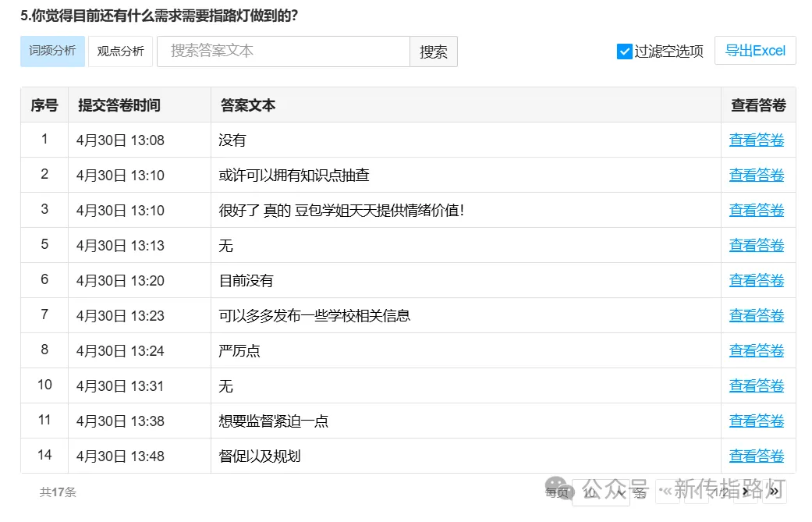
Task: Select the 词频分析 tab
Action: click(x=52, y=51)
